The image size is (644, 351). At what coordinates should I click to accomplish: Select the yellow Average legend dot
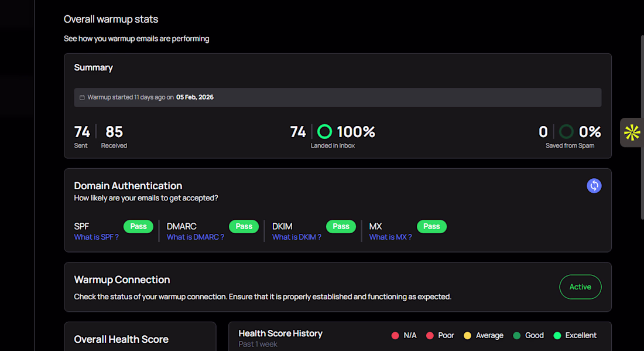click(467, 335)
